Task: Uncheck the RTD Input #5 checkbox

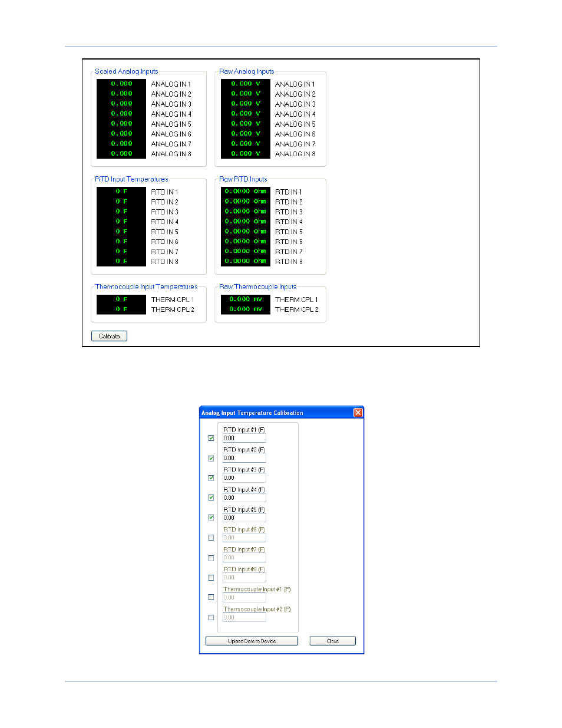Action: tap(211, 518)
